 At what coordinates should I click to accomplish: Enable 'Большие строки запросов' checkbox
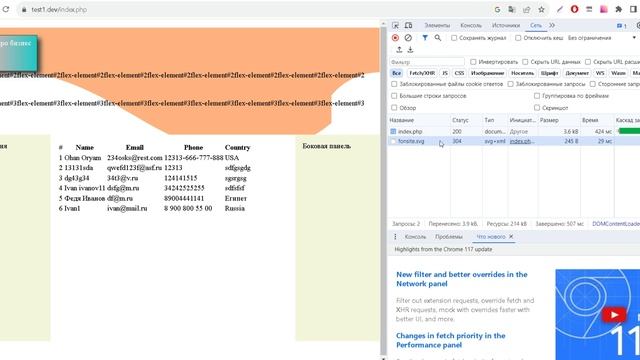point(394,96)
